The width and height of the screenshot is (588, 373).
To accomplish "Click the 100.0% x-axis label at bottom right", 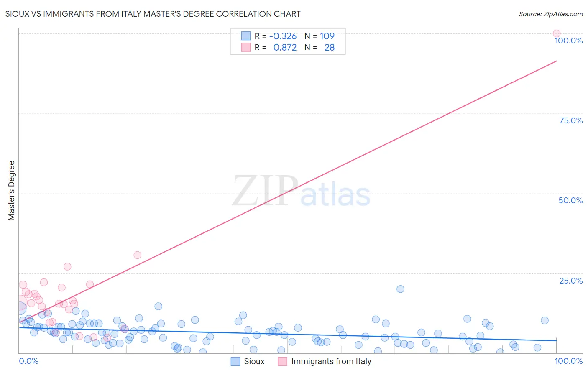I will (x=569, y=361).
